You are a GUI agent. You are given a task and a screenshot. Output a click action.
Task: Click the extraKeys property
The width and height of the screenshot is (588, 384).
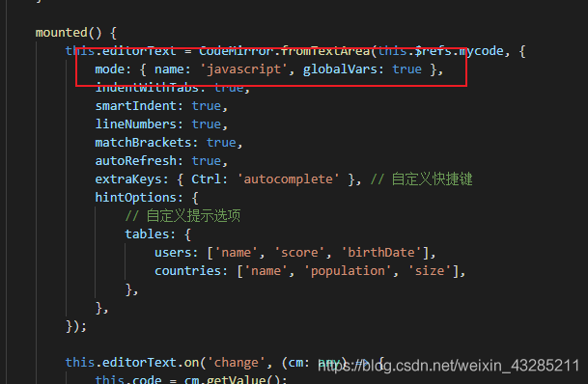coord(127,179)
